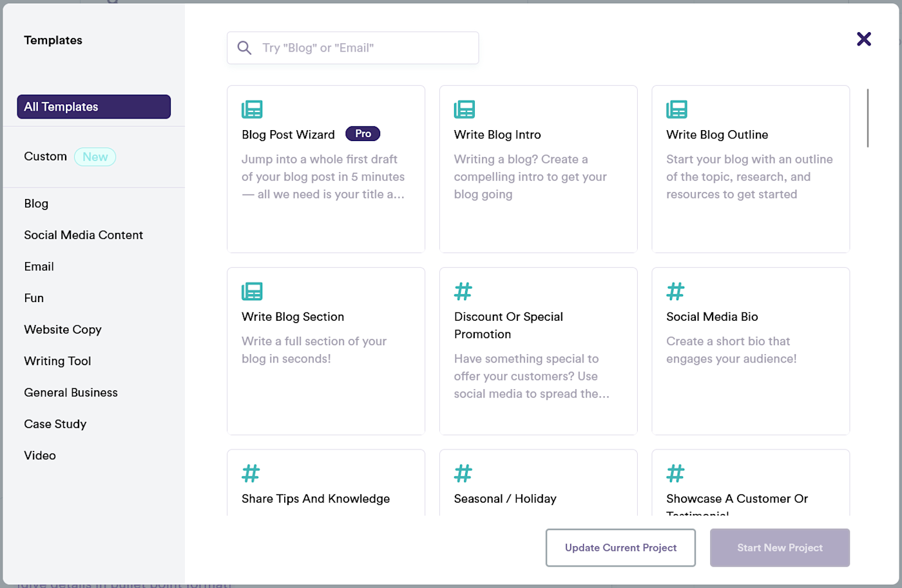Image resolution: width=902 pixels, height=588 pixels.
Task: Click the 'Jump into a whole first draft' description
Action: click(323, 176)
